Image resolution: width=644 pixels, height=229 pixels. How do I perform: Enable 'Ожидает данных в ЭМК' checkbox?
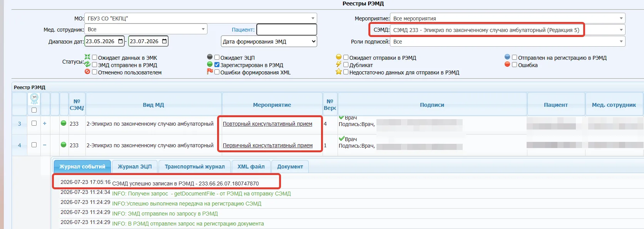94,57
